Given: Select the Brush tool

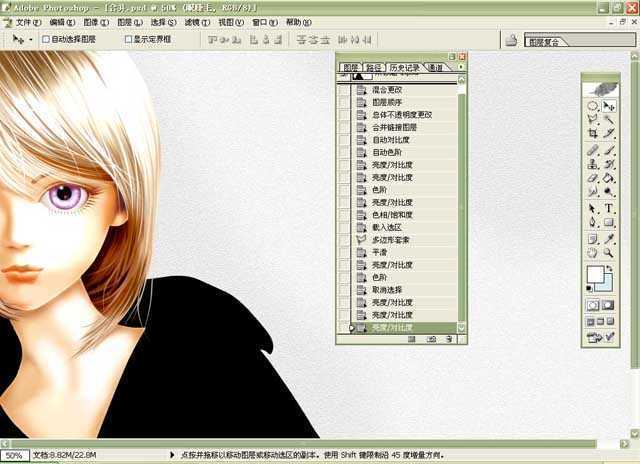Looking at the screenshot, I should 609,151.
